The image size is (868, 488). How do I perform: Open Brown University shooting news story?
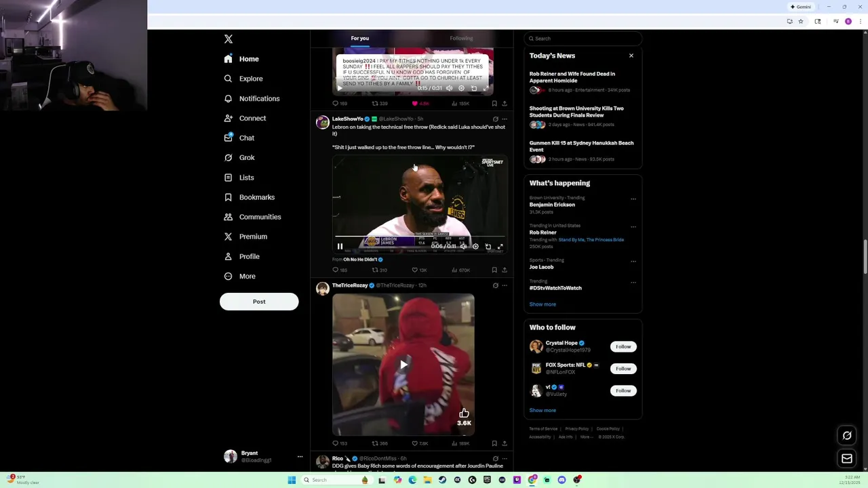582,116
